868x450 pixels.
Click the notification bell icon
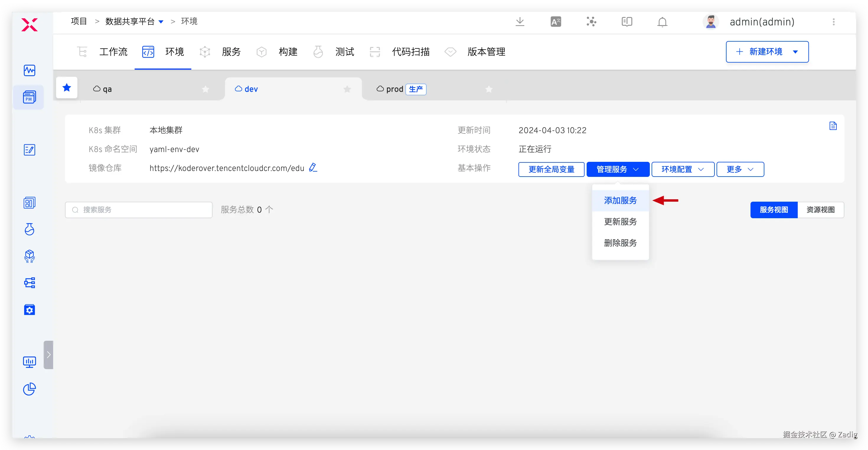point(662,22)
